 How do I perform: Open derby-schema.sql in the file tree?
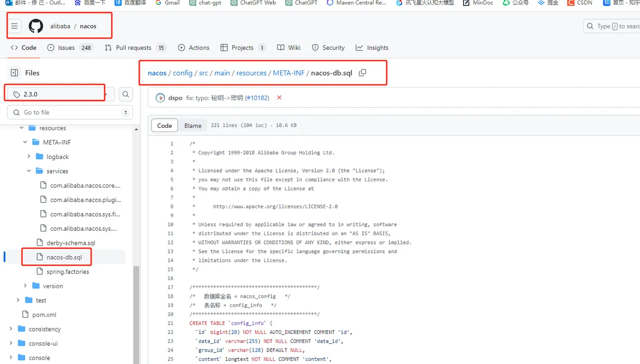(x=71, y=243)
